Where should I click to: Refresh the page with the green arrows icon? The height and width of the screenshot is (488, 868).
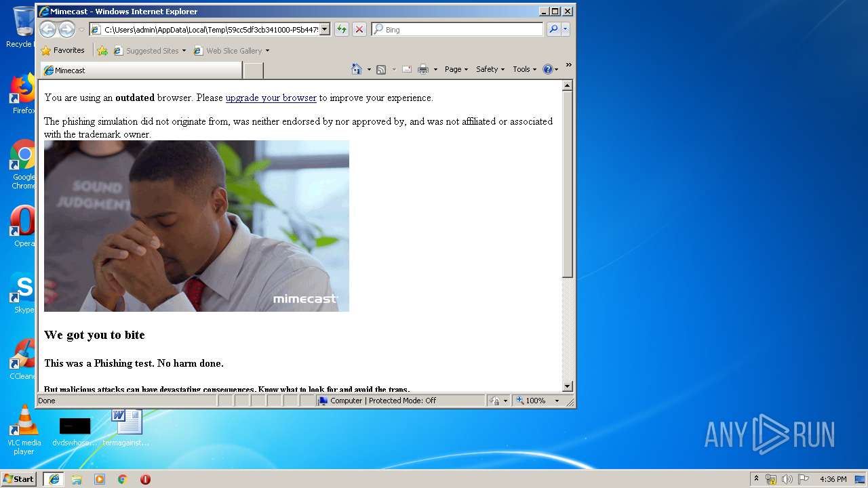tap(342, 29)
